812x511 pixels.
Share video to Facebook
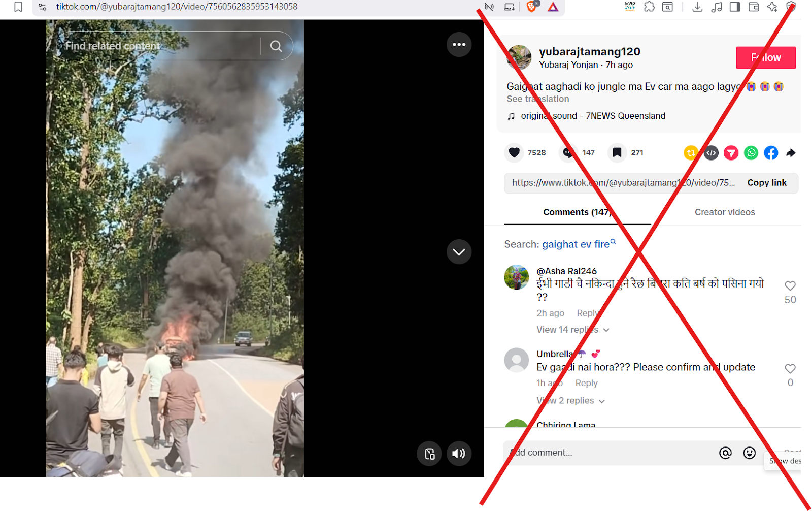click(770, 153)
